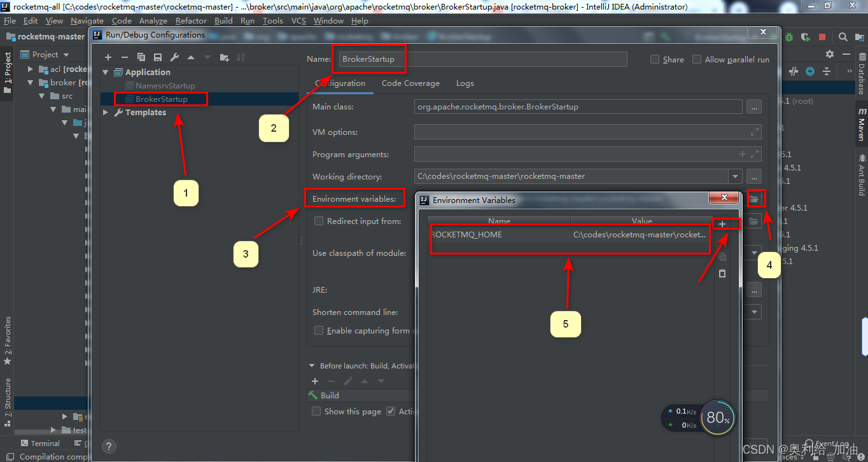Image resolution: width=868 pixels, height=462 pixels.
Task: Move configuration up arrow icon
Action: pyautogui.click(x=191, y=57)
